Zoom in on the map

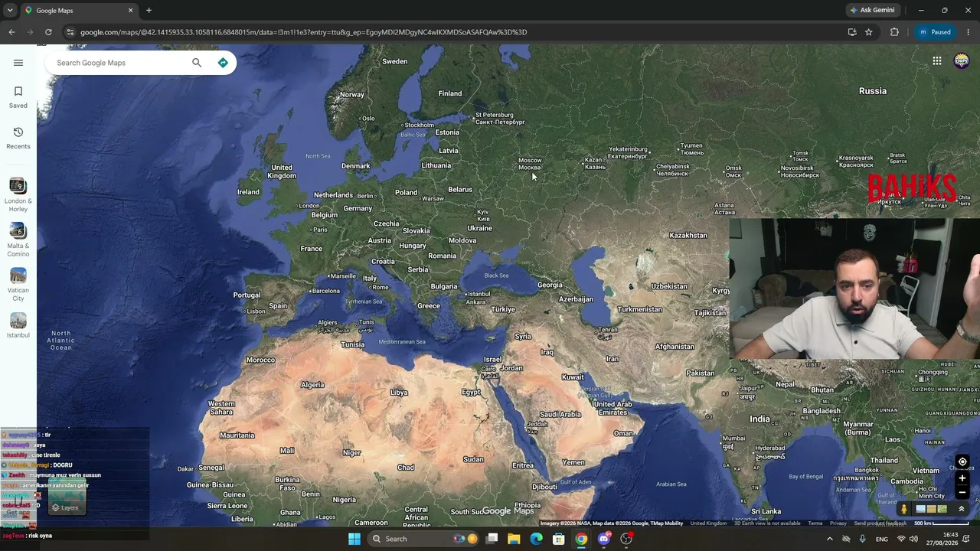pos(962,478)
